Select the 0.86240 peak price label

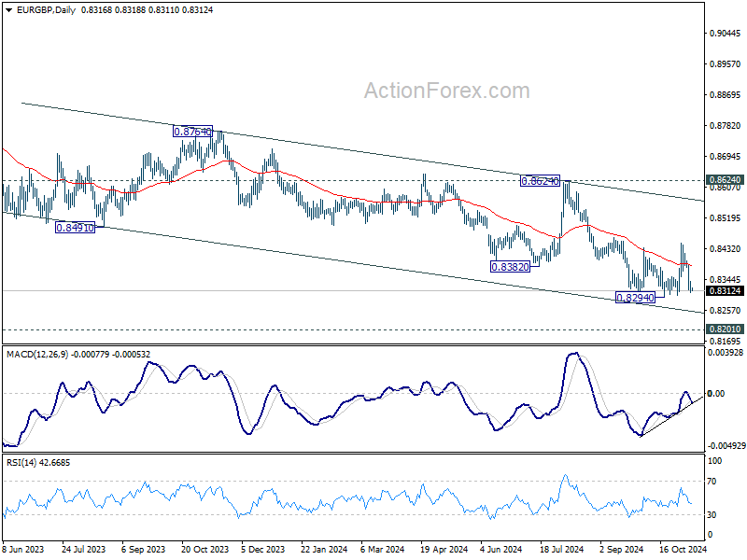540,181
